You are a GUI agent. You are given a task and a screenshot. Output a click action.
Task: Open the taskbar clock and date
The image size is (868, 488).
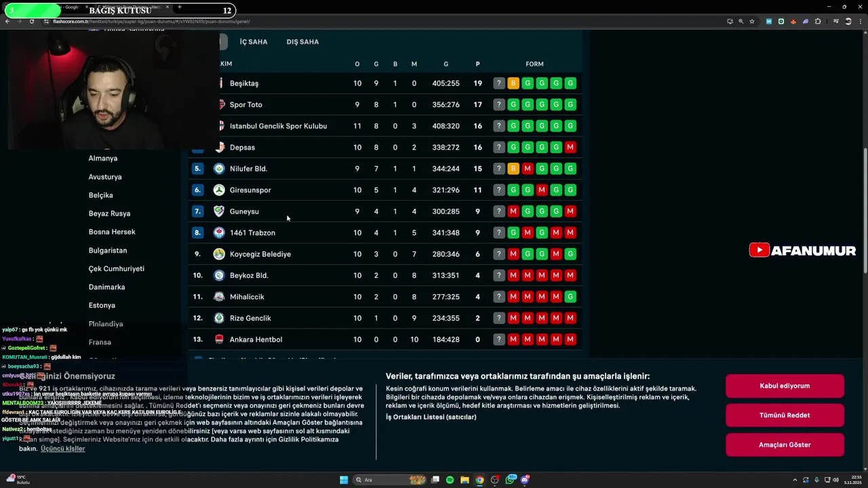coord(852,480)
